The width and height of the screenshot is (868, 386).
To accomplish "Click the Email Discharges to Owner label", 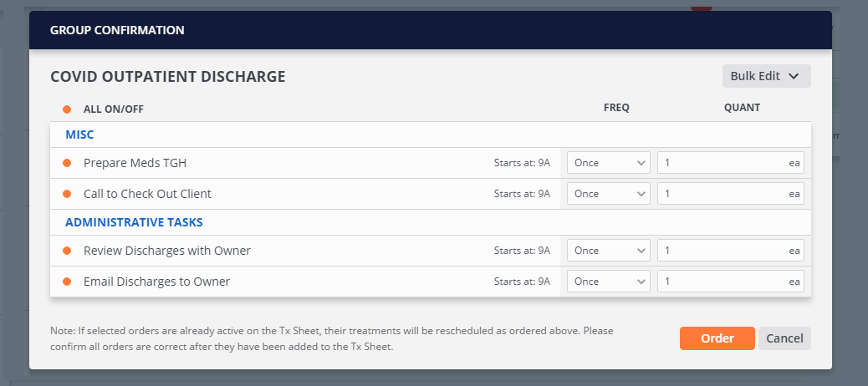I will pyautogui.click(x=156, y=282).
